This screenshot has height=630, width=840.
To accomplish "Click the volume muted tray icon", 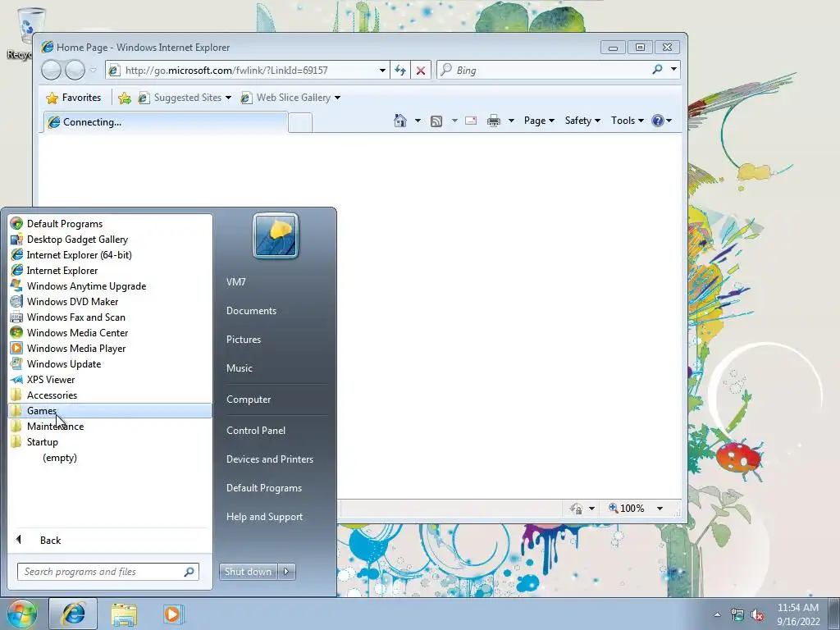I will tap(757, 615).
